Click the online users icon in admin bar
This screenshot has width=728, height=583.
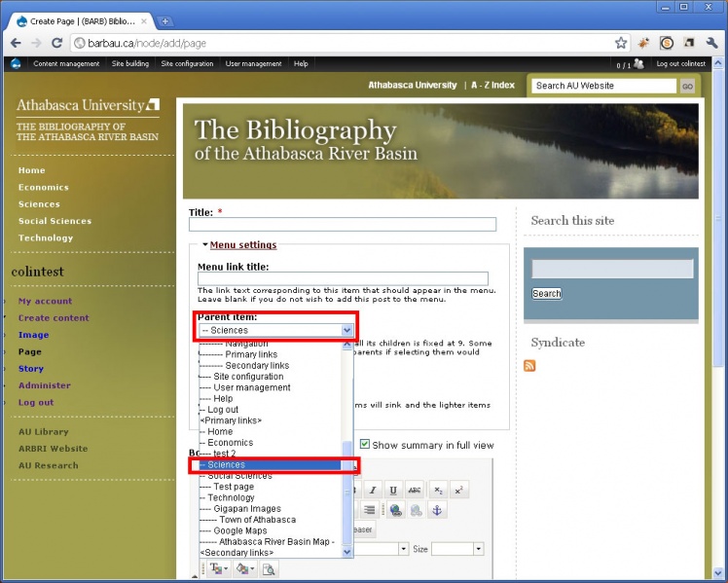click(x=638, y=63)
